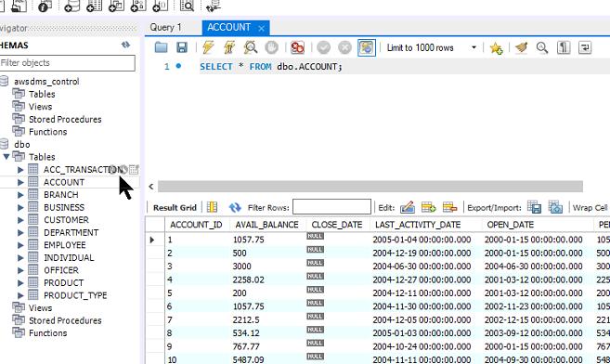Collapse the dbo Tables node
610x364 pixels.
pos(6,157)
